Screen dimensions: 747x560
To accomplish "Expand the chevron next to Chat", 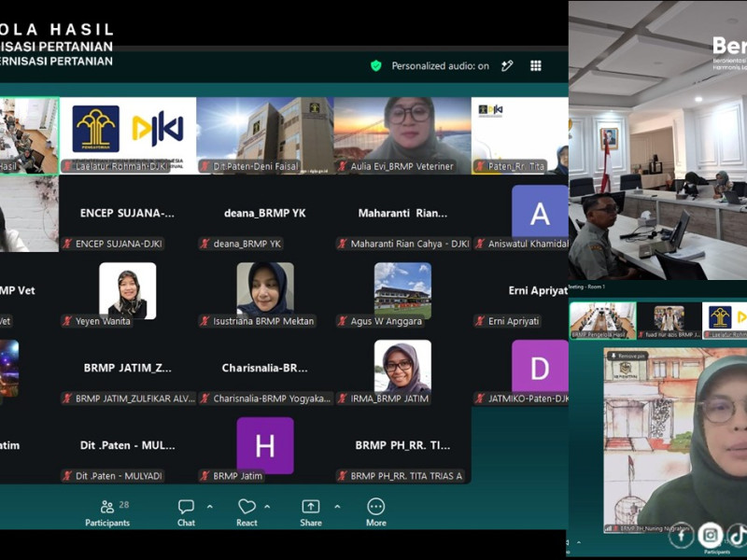I will pos(209,507).
